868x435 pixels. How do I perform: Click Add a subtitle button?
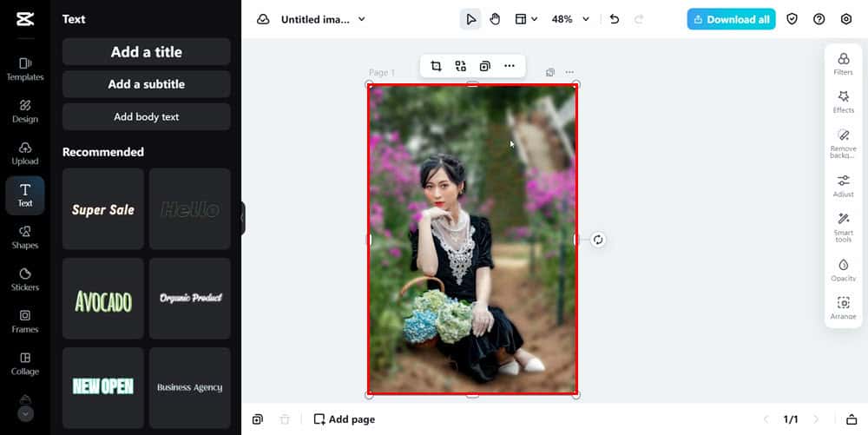146,84
